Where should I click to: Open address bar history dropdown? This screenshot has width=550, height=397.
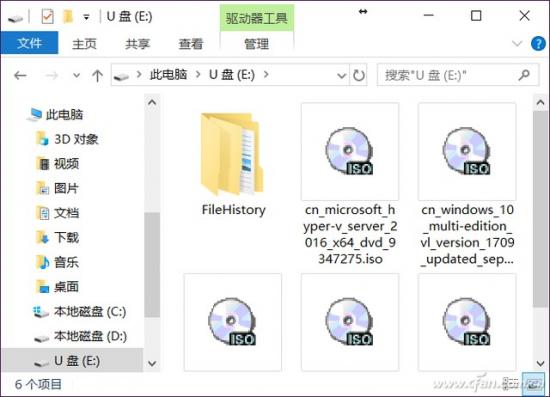(x=341, y=75)
